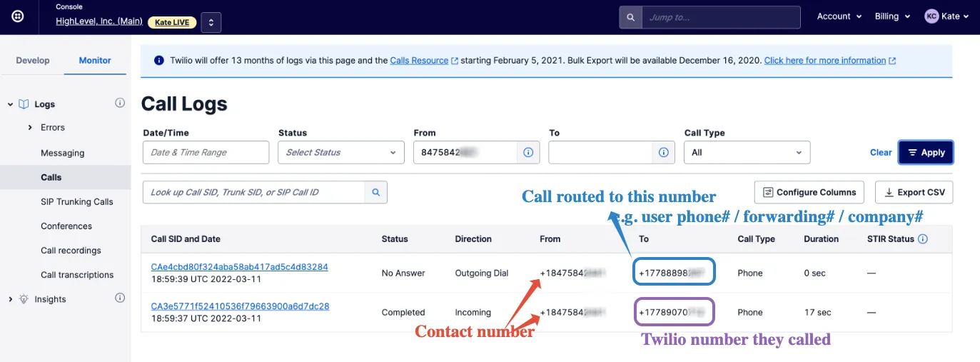
Task: Click the 'No Answer' status cell
Action: tap(403, 273)
